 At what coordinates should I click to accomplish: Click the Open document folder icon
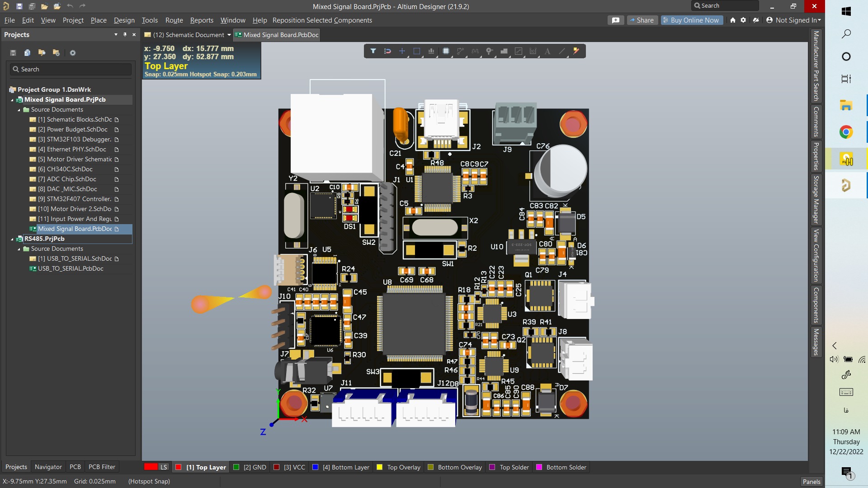44,6
